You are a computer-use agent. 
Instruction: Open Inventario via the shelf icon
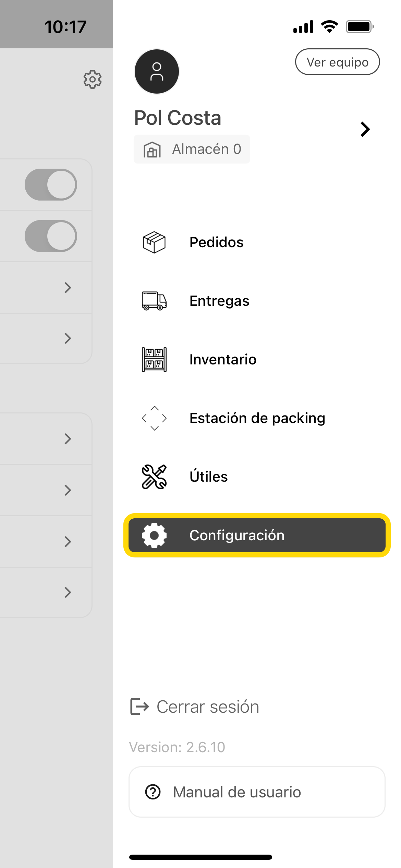(x=154, y=359)
